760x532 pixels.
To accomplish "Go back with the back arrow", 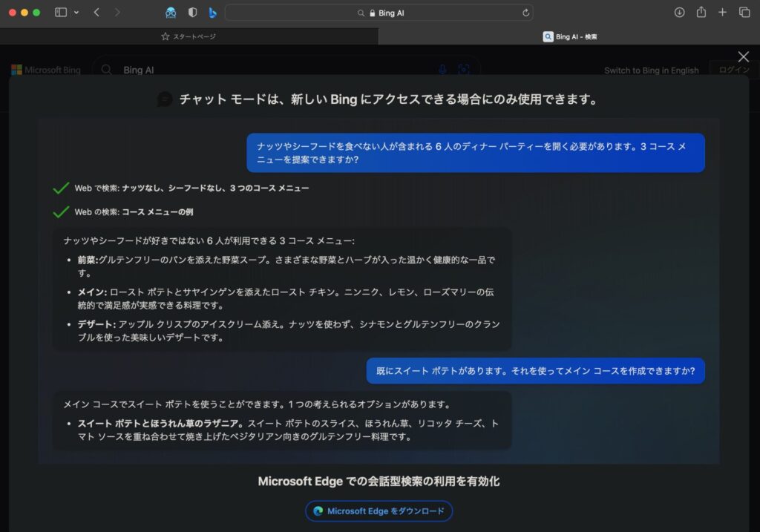I will pyautogui.click(x=96, y=13).
